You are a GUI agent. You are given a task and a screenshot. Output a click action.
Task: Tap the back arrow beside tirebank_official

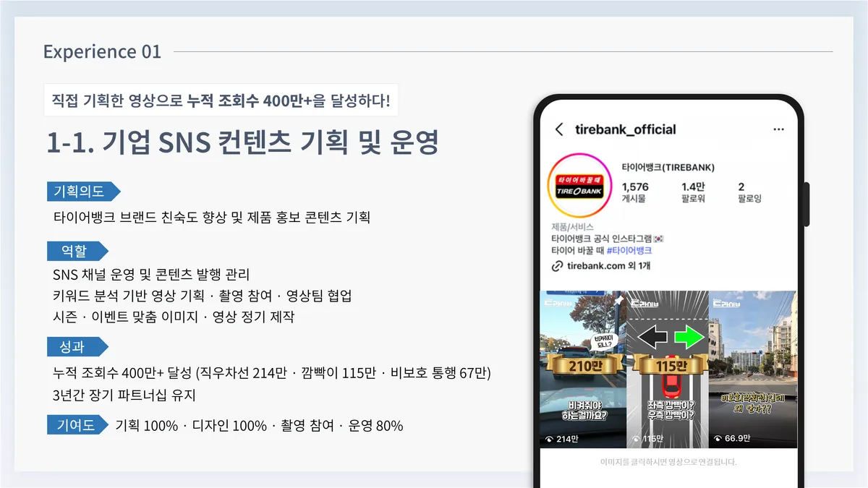point(558,129)
